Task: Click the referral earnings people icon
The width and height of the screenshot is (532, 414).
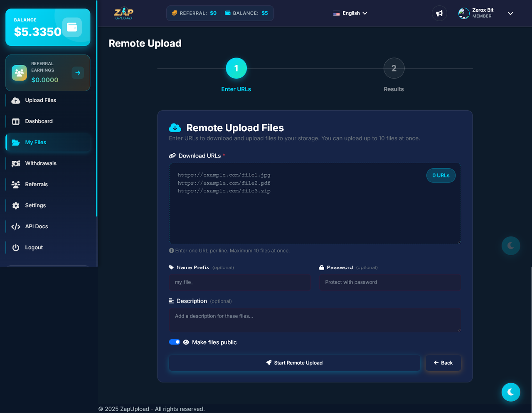Action: (19, 73)
